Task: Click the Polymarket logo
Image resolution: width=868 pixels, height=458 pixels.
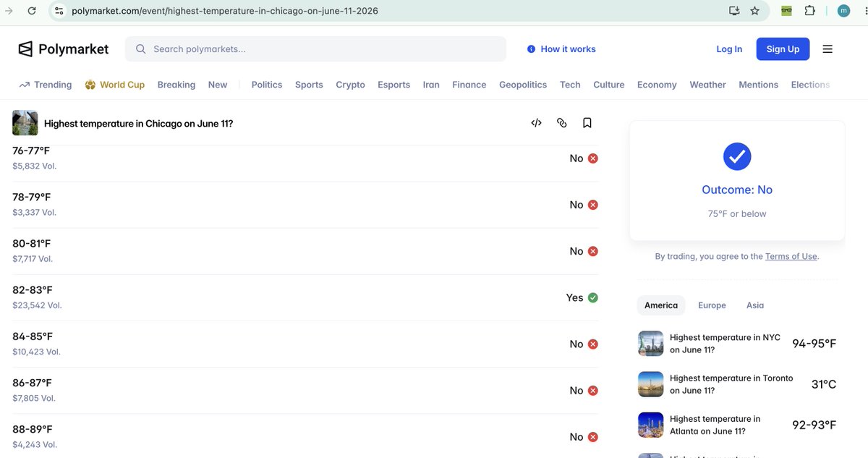Action: pos(63,49)
